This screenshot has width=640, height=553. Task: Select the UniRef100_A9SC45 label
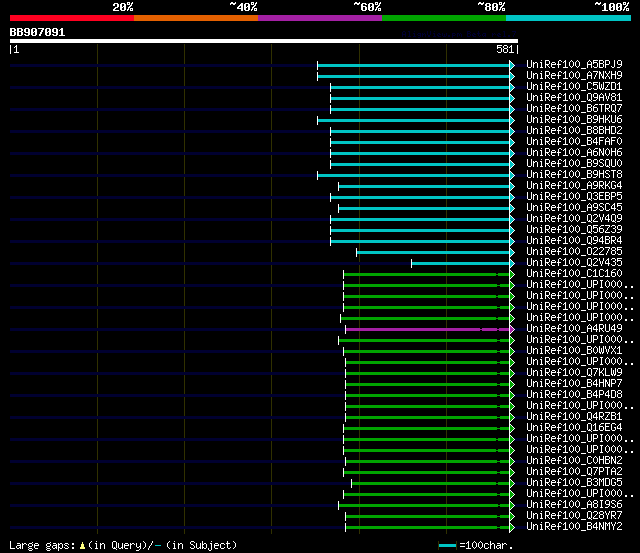point(574,207)
